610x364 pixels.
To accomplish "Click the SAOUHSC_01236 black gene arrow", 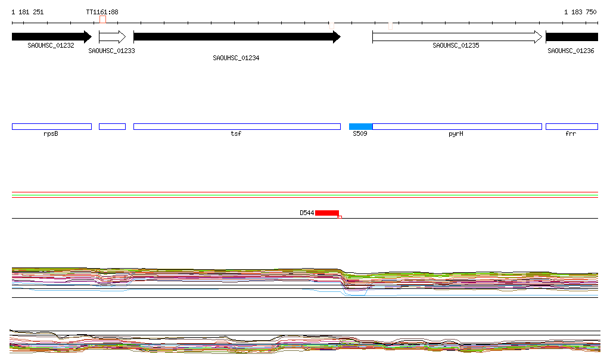I will (x=571, y=37).
